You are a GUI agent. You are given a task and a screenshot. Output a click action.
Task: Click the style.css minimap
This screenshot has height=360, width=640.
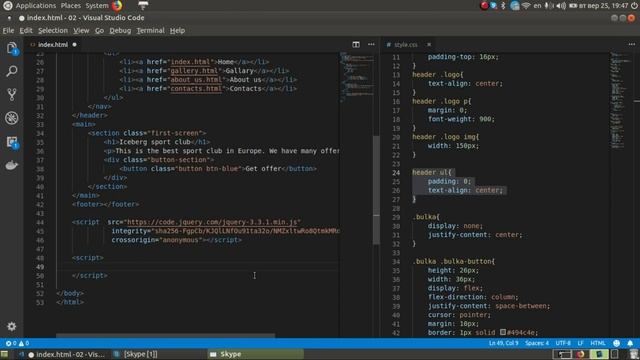pyautogui.click(x=620, y=100)
